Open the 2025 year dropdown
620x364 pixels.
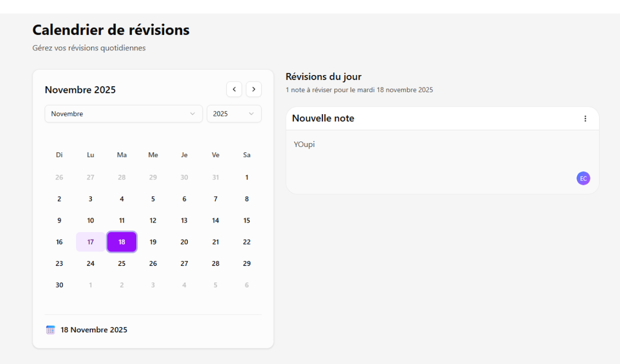click(x=234, y=114)
